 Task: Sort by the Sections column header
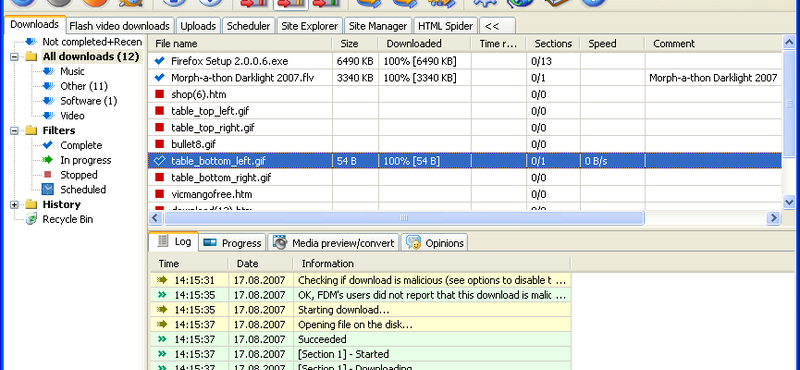click(x=553, y=44)
